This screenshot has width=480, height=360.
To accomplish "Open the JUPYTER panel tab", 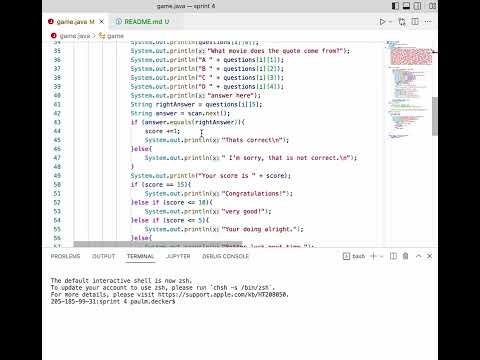I will pyautogui.click(x=178, y=256).
